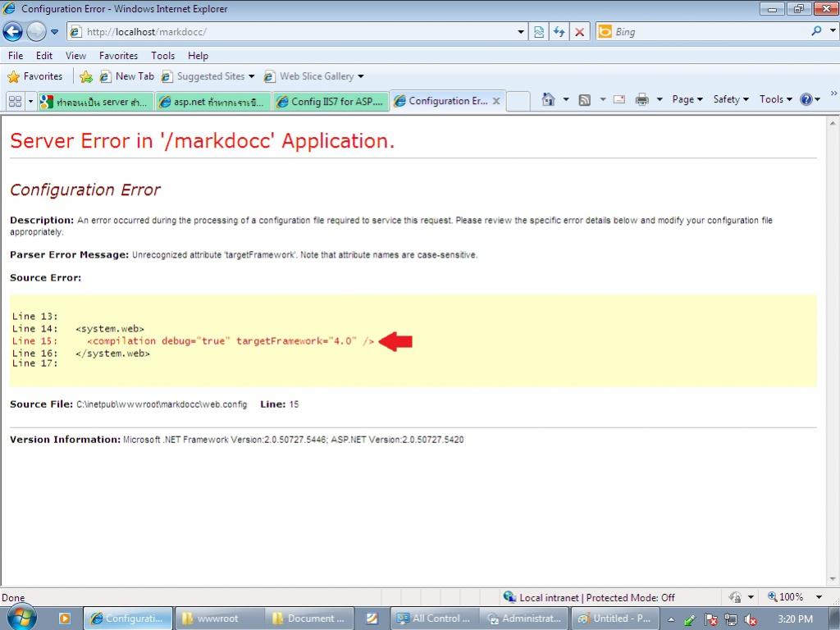This screenshot has height=630, width=840.
Task: Open wwwroot folder from the taskbar
Action: [x=218, y=619]
